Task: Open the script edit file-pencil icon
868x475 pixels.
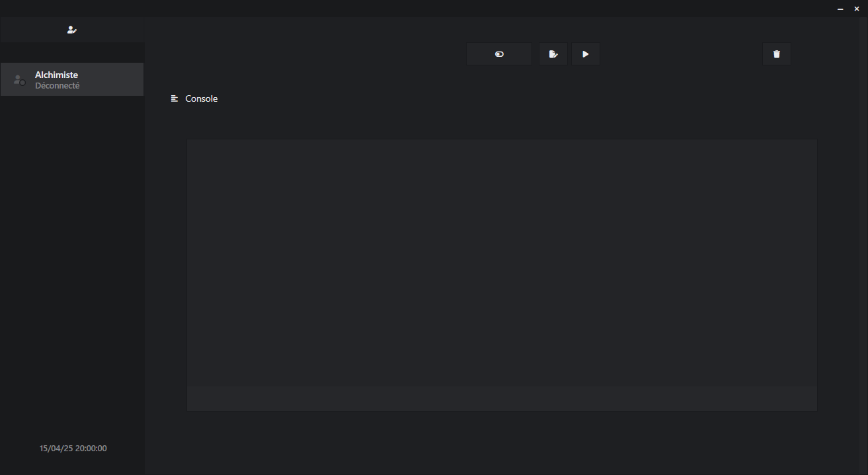Action: point(553,54)
